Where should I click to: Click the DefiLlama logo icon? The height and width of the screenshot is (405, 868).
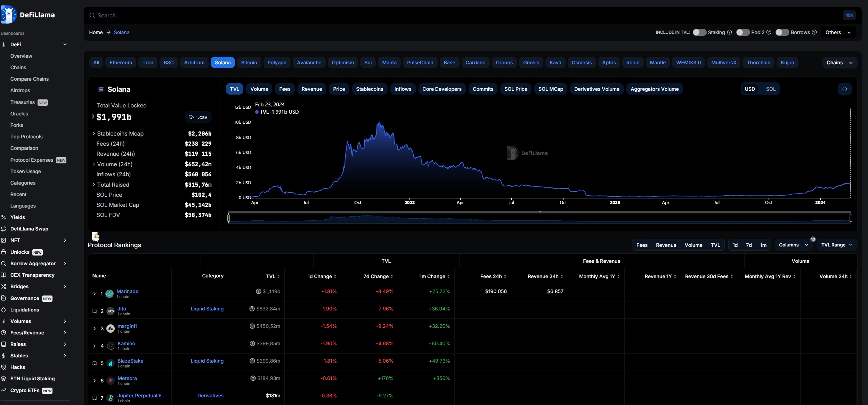pyautogui.click(x=8, y=15)
